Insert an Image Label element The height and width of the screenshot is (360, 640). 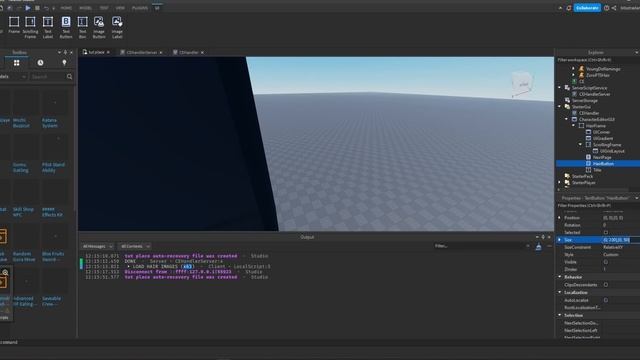click(117, 27)
